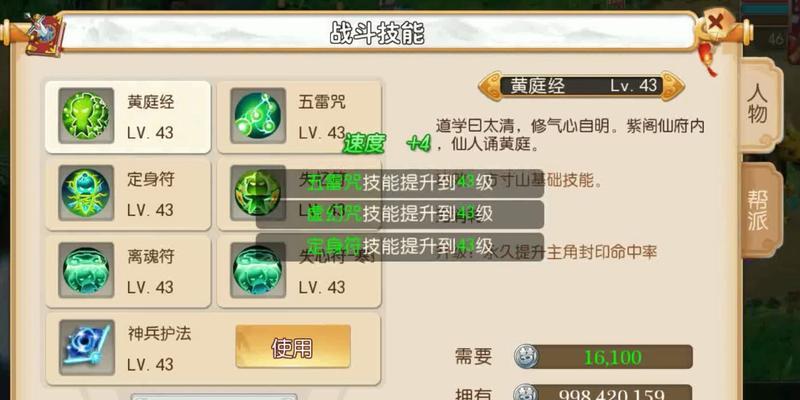This screenshot has width=800, height=400.
Task: Tap the 拥有 owned currency bar
Action: [612, 393]
